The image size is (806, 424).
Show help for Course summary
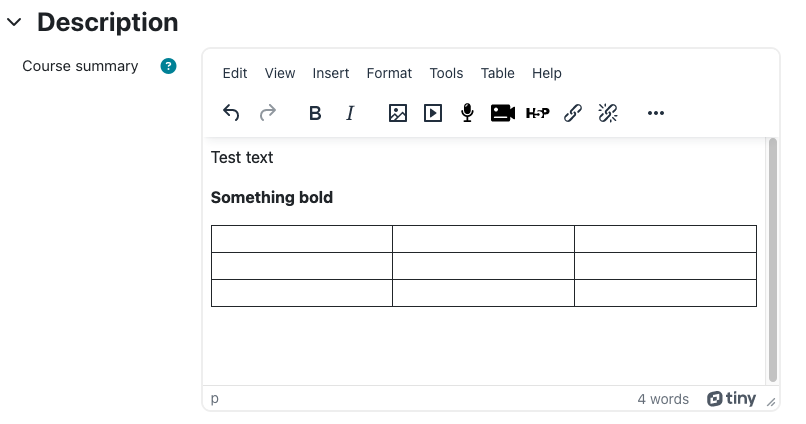pyautogui.click(x=168, y=66)
